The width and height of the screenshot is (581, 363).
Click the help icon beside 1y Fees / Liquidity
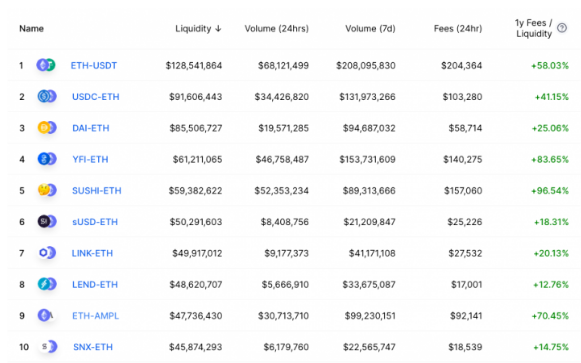coord(562,28)
